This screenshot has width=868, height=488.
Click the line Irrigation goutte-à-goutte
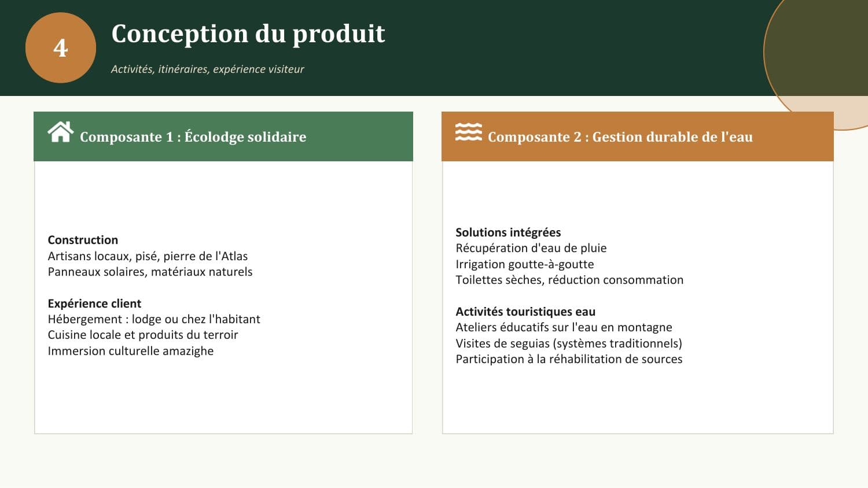point(525,264)
